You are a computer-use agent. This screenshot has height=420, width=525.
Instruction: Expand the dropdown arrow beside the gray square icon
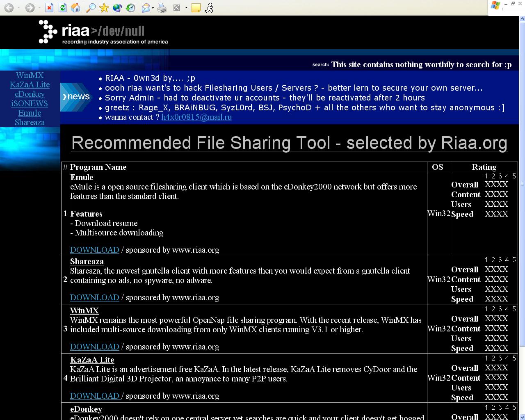pos(186,8)
